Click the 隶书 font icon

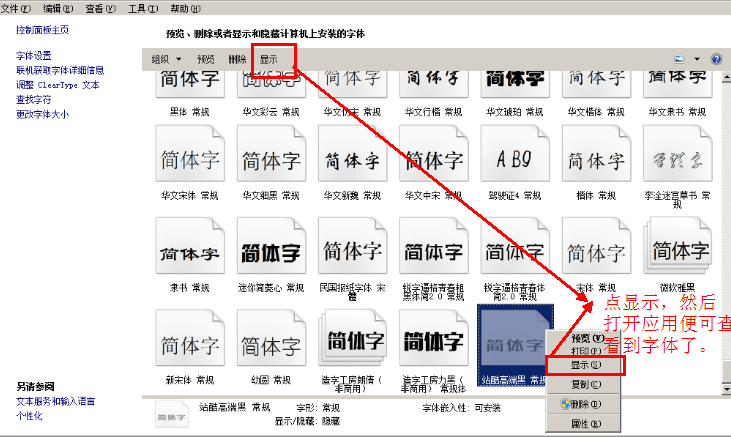tap(188, 251)
